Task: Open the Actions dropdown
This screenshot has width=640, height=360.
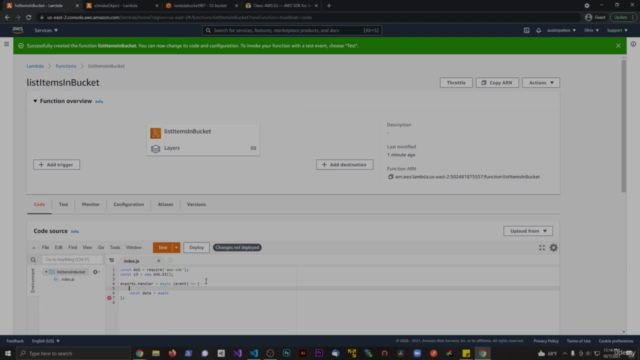Action: [x=541, y=83]
